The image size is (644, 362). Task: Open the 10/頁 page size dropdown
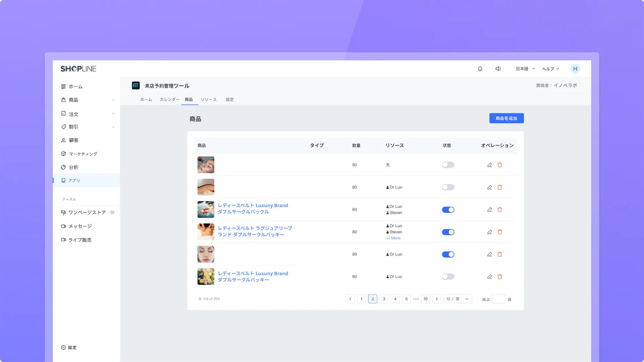tap(457, 299)
